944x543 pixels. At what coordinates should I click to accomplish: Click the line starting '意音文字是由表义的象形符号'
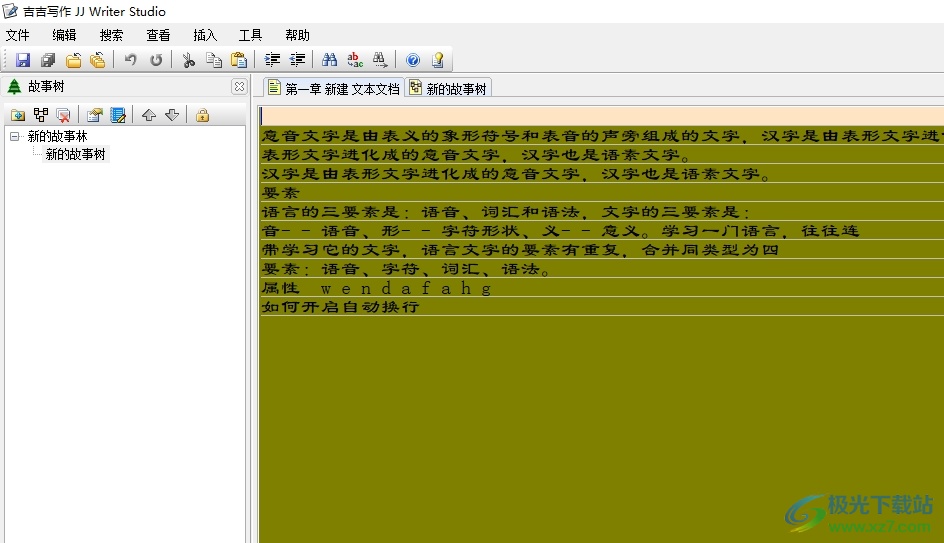pos(601,135)
